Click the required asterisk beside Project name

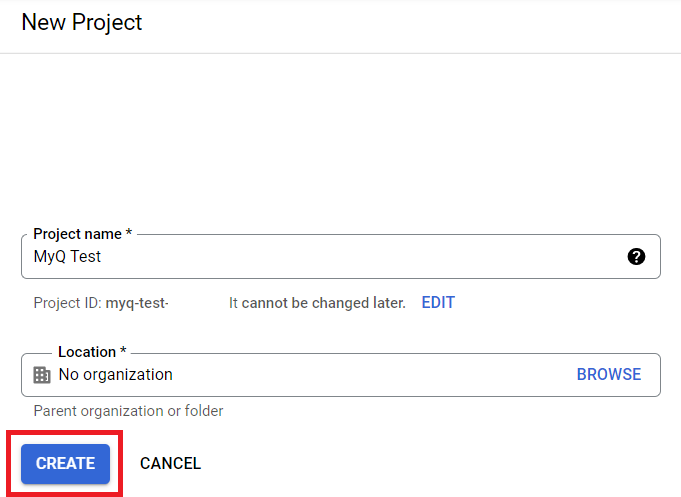129,234
